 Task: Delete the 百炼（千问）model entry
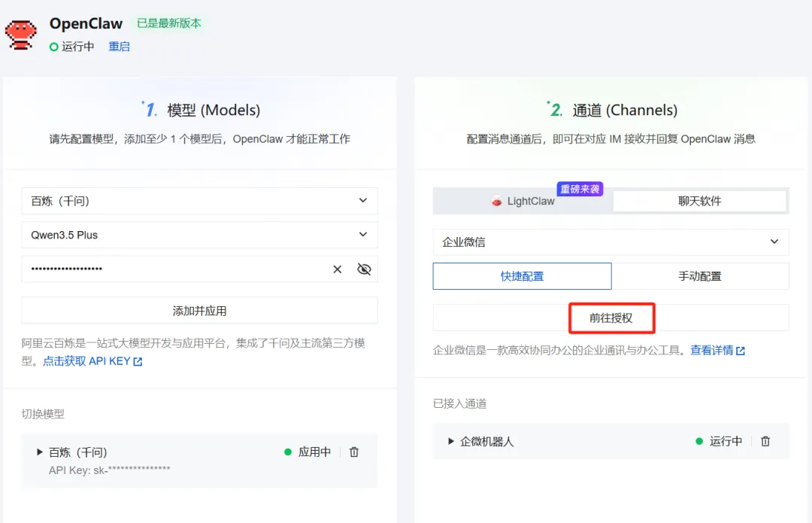[x=354, y=452]
